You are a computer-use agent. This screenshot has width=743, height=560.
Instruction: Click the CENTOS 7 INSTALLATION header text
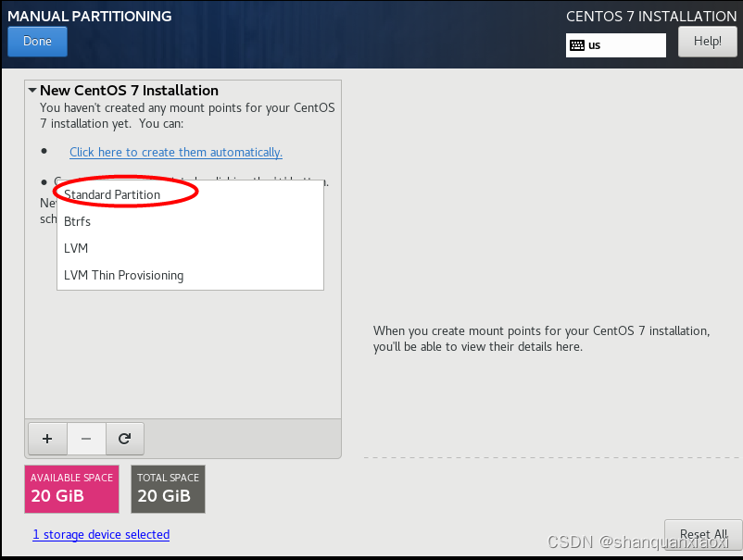coord(651,16)
